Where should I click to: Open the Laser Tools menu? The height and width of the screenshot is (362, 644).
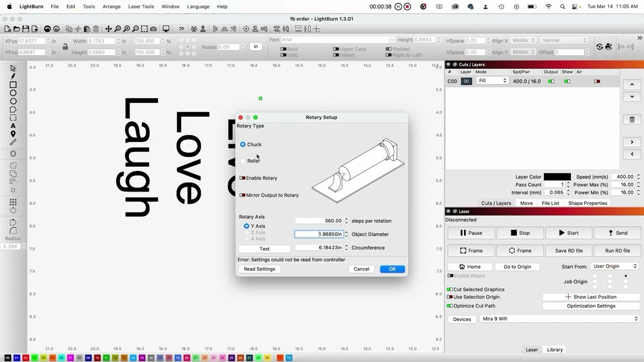coord(141,7)
